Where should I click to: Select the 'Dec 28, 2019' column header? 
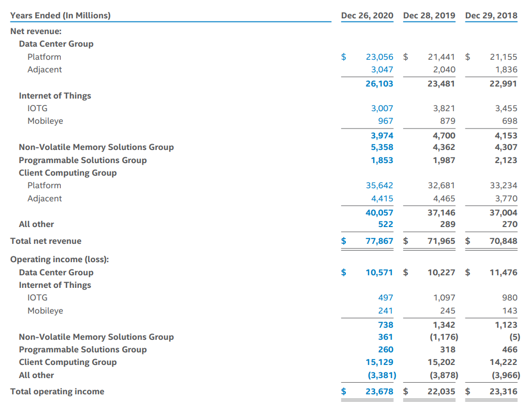429,16
